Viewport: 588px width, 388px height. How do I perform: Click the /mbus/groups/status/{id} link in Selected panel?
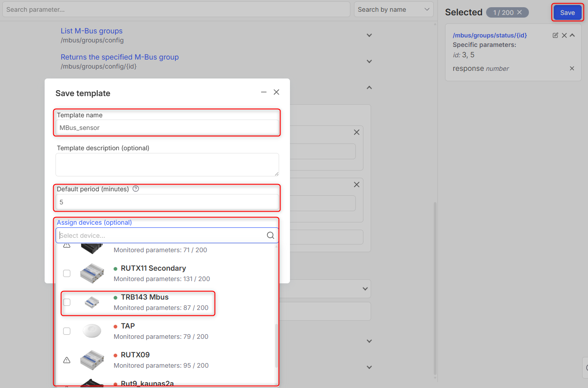[490, 35]
